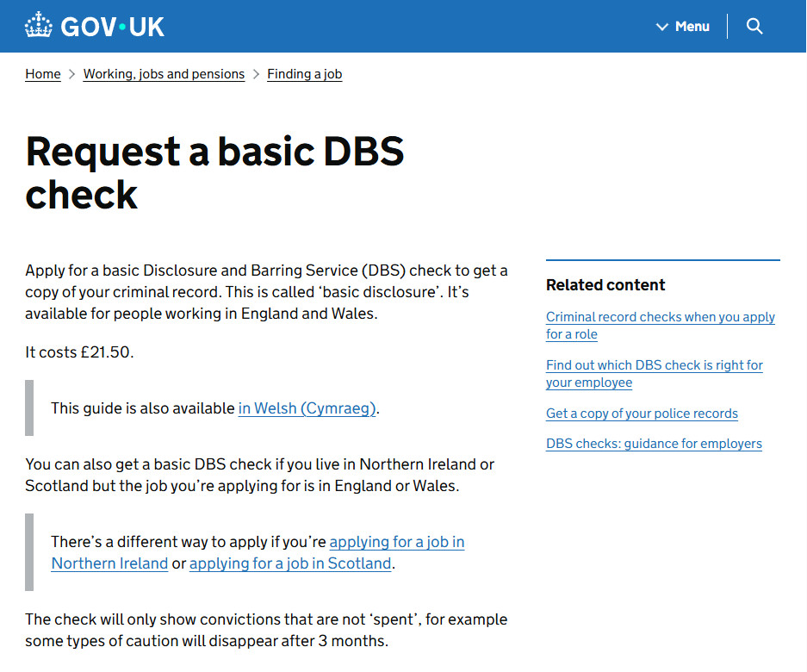Visit 'Find out which DBS check is right' link
Image resolution: width=807 pixels, height=672 pixels.
[x=654, y=365]
